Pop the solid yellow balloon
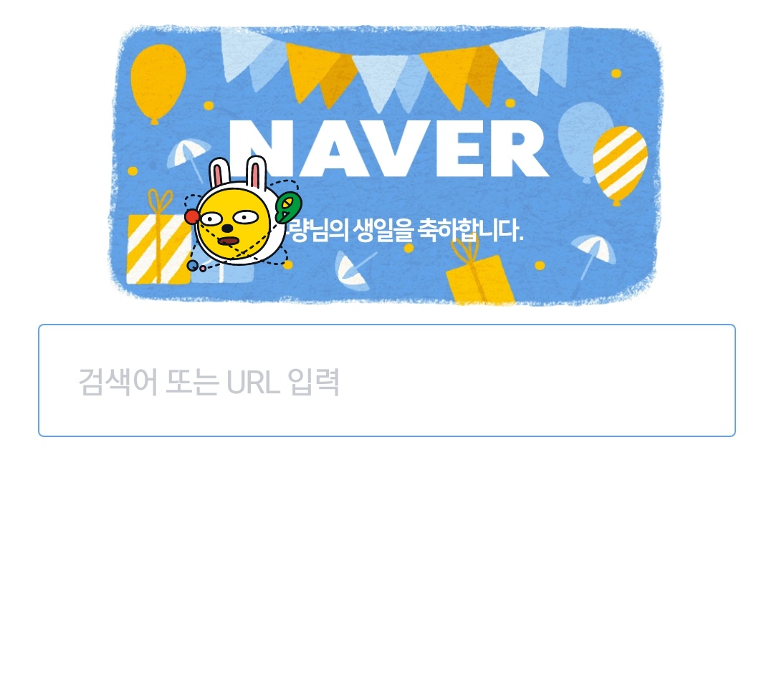Screen dimensions: 774x700 click(158, 83)
